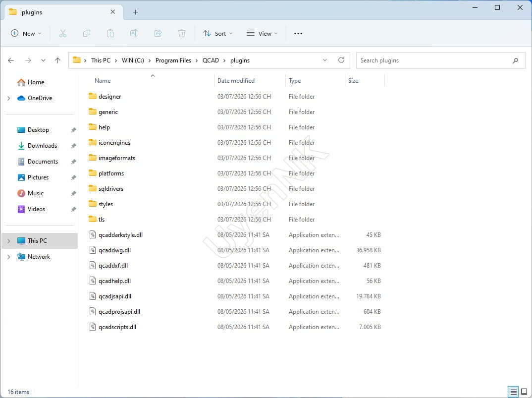This screenshot has width=532, height=398.
Task: Show recent locations dropdown
Action: tap(43, 60)
